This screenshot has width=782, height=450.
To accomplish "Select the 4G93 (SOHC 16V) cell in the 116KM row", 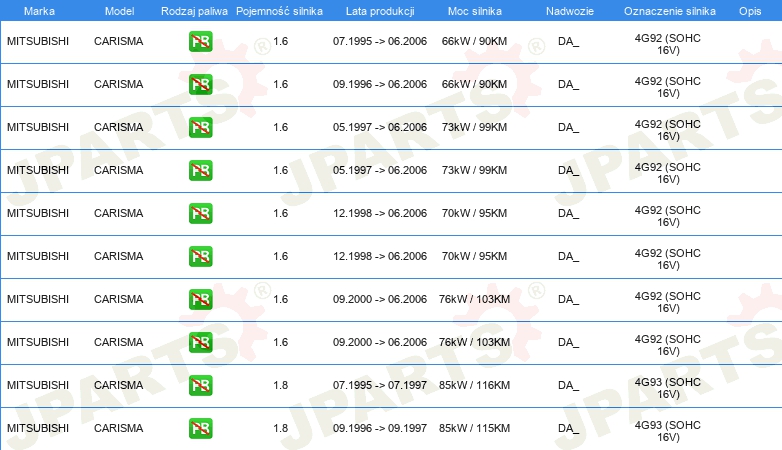I will [x=668, y=388].
